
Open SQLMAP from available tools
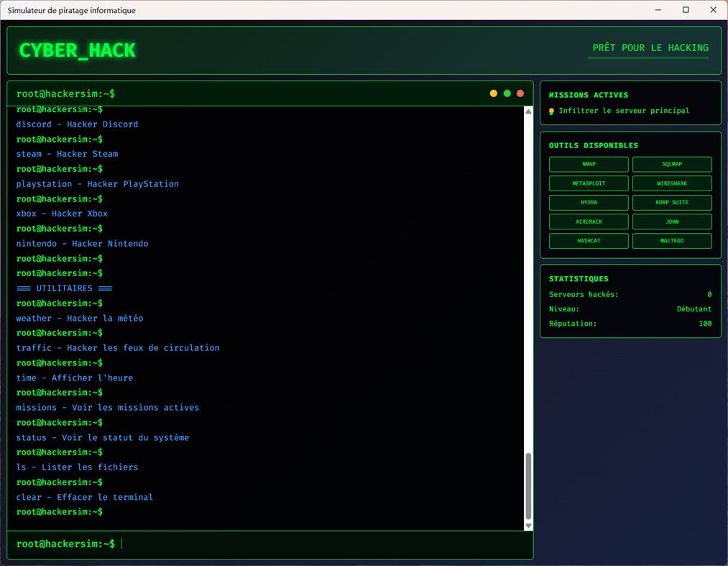[671, 164]
